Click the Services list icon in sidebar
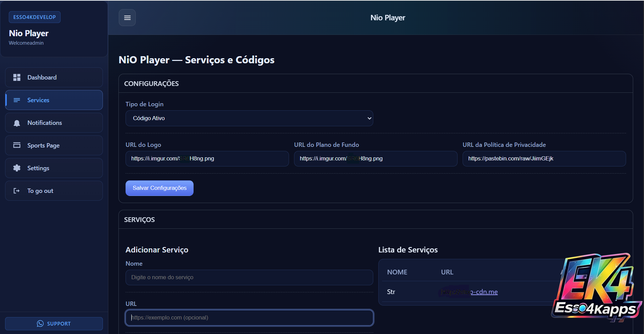Viewport: 644px width, 334px height. (17, 100)
